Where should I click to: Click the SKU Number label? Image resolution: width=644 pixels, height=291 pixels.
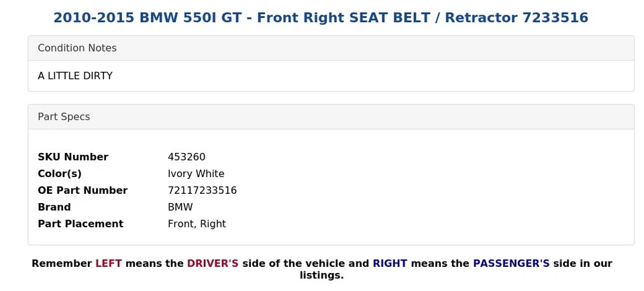click(x=73, y=157)
